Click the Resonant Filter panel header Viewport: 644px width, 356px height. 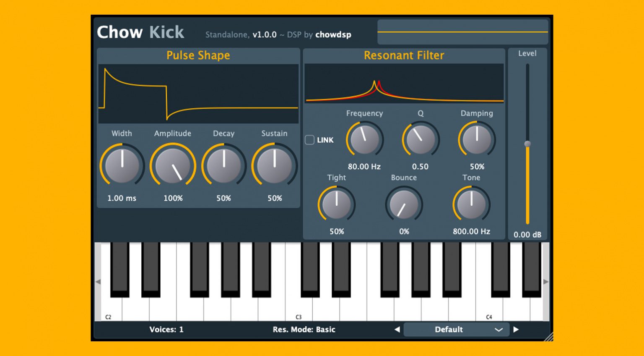[404, 55]
